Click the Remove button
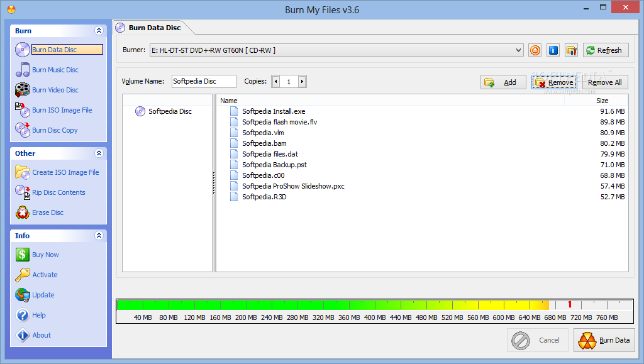The image size is (644, 364). pyautogui.click(x=555, y=82)
